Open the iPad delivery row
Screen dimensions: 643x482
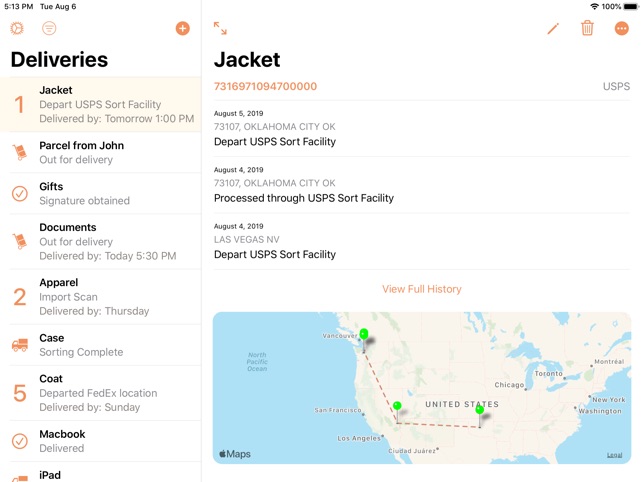101,473
